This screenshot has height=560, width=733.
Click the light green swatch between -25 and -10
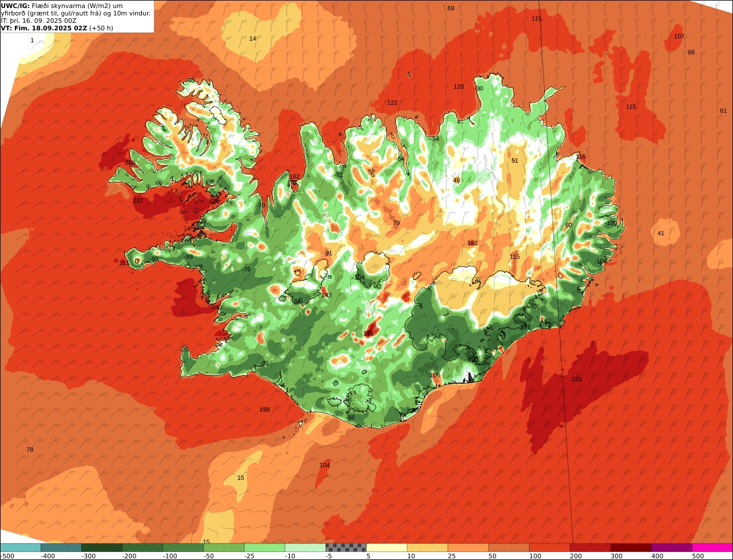point(265,547)
